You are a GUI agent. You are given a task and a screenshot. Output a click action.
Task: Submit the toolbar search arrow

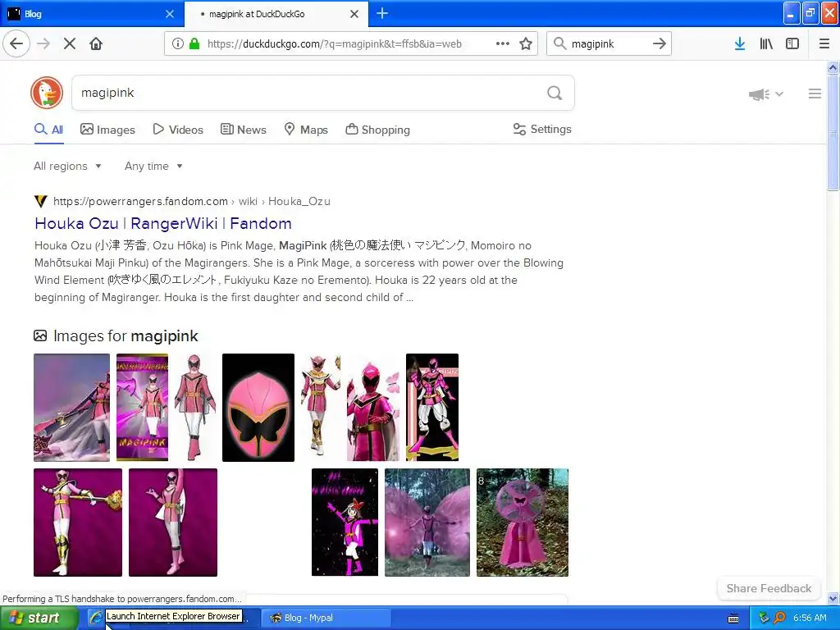(x=660, y=43)
